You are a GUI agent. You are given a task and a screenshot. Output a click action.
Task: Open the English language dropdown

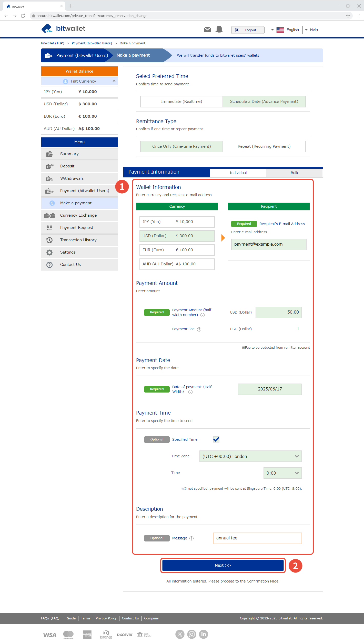pyautogui.click(x=285, y=30)
